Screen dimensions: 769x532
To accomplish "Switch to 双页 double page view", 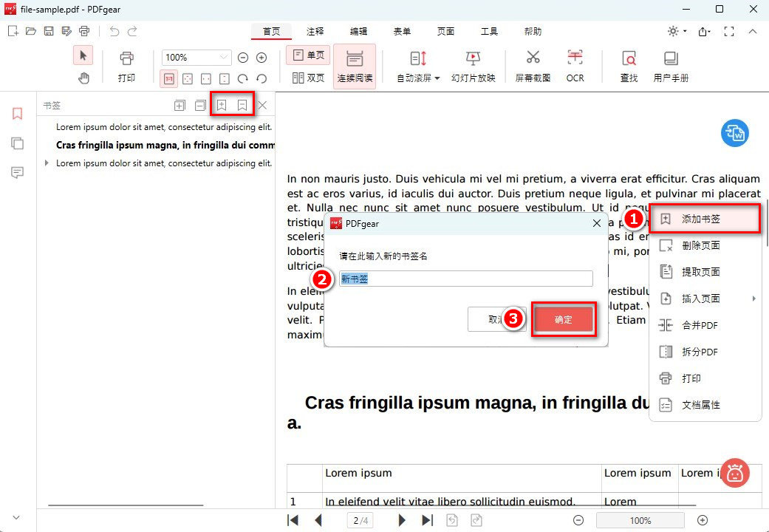I will pyautogui.click(x=309, y=78).
